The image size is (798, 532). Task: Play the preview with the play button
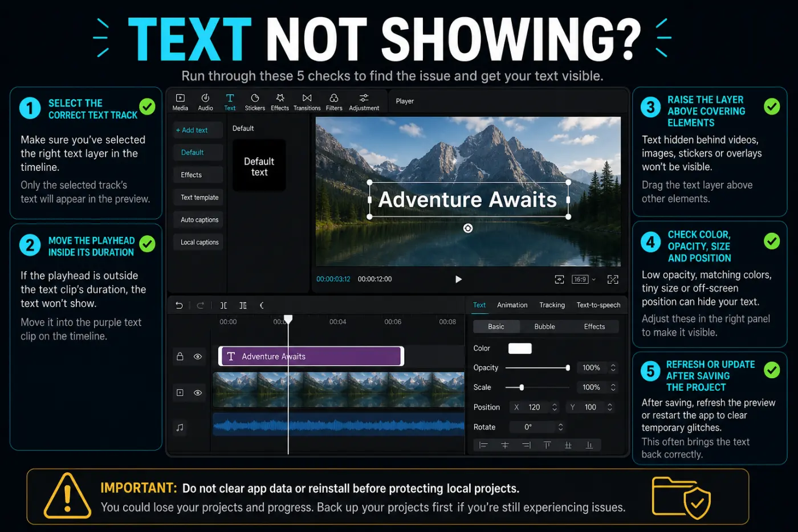(x=458, y=279)
